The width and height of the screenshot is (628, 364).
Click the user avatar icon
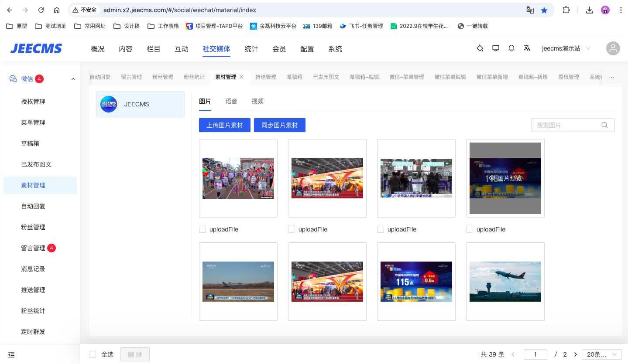point(613,48)
